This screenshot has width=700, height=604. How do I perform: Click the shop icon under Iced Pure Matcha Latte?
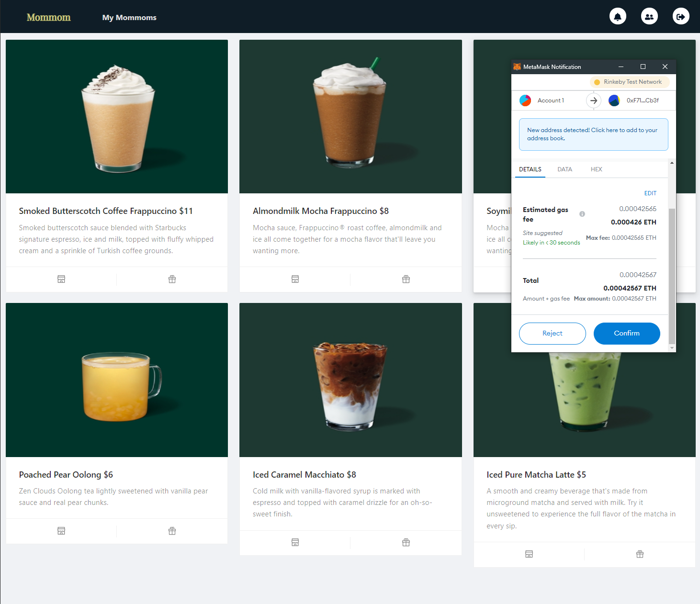tap(529, 554)
